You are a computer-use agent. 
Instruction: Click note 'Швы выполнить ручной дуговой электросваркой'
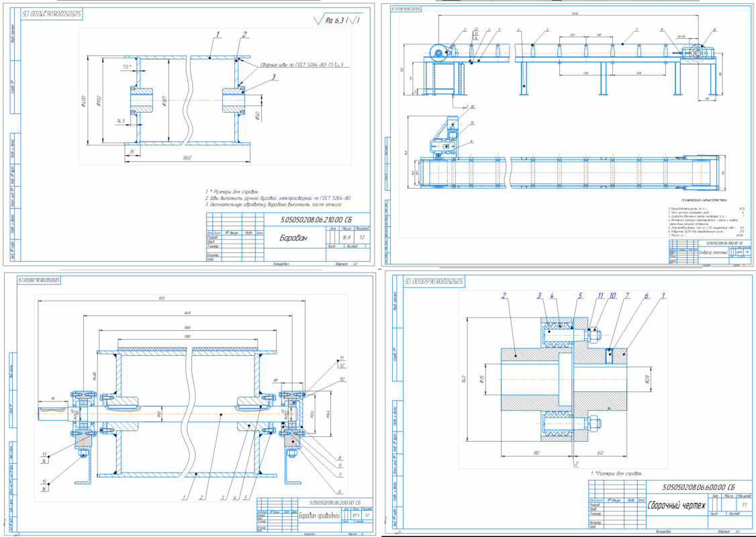click(x=278, y=197)
